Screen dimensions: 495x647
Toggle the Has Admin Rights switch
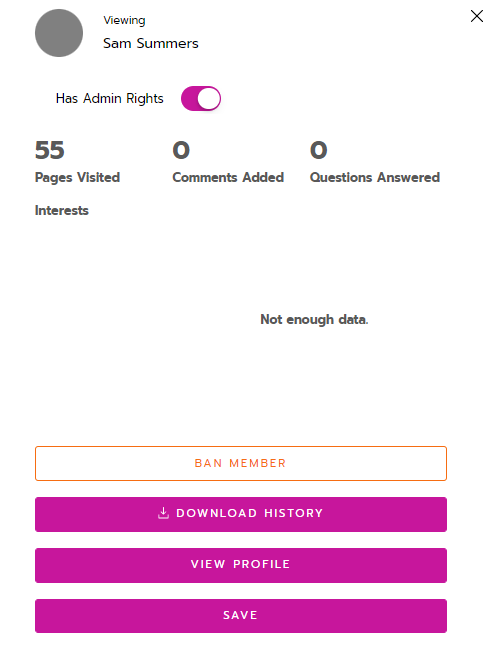pyautogui.click(x=201, y=99)
